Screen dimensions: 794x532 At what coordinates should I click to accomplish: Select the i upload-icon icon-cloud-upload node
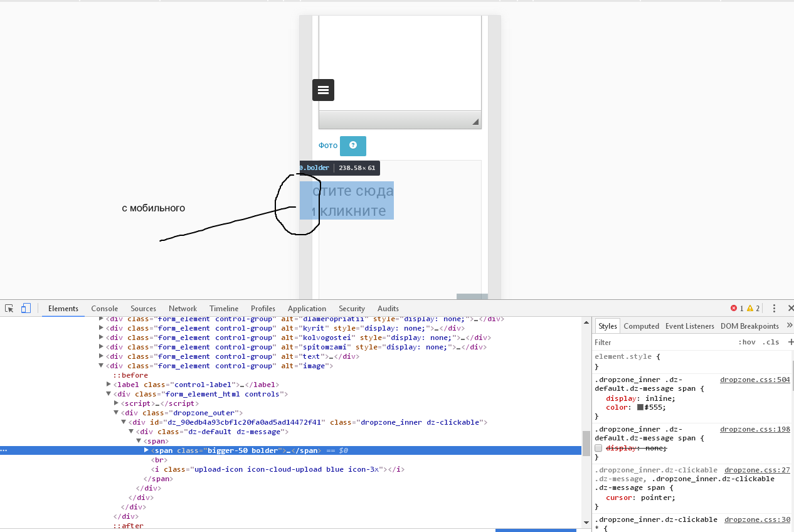point(278,469)
